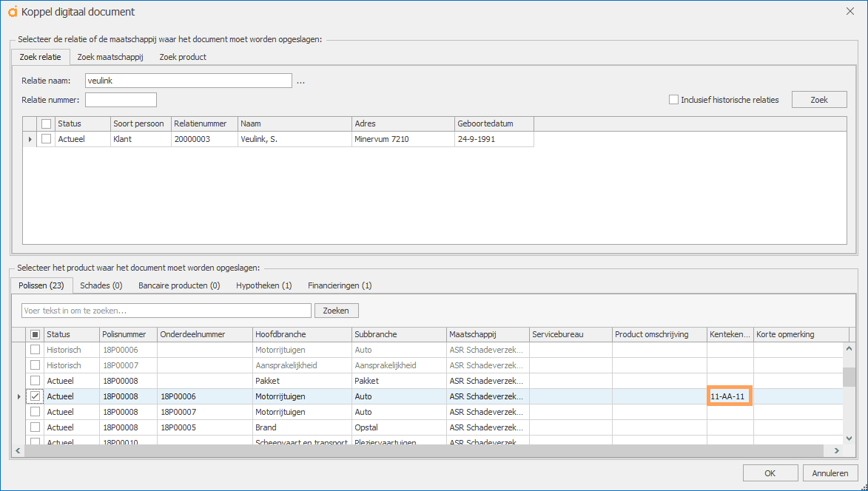
Task: Click the Klant cell in relations grid
Action: pos(141,139)
